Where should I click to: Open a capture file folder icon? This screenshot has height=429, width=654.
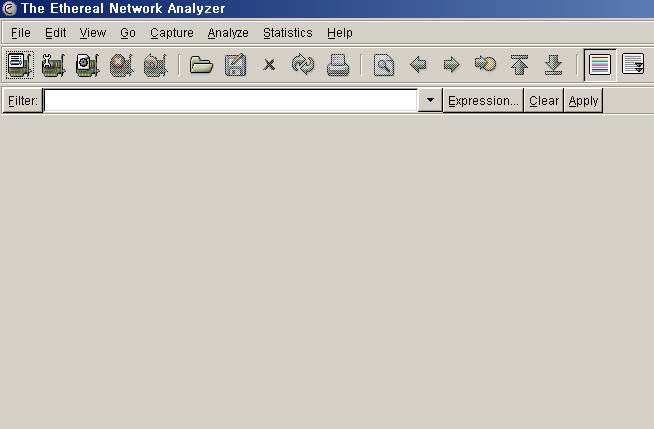pos(201,65)
